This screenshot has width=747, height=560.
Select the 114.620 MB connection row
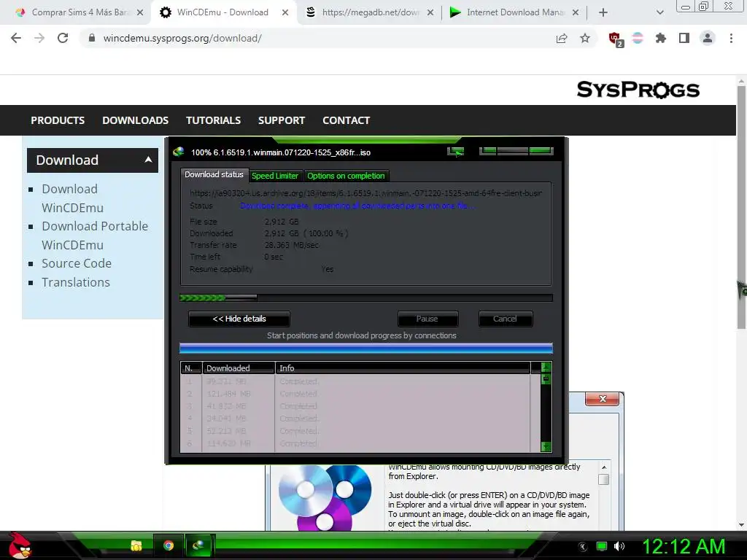(x=355, y=443)
